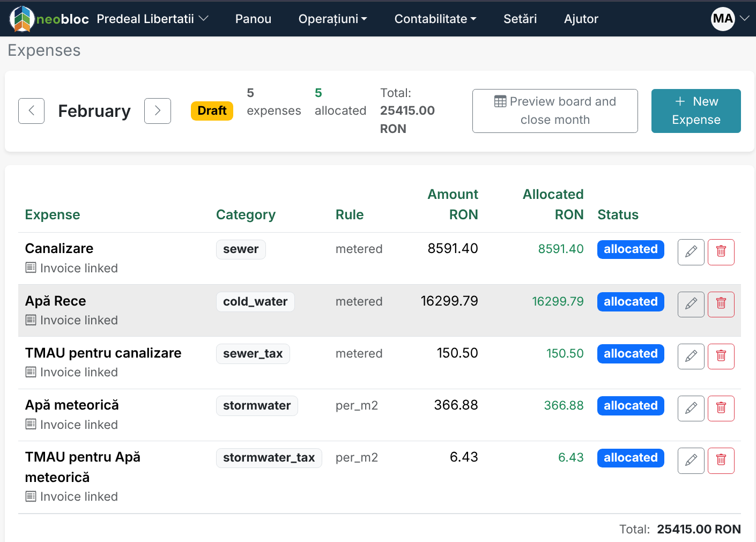This screenshot has width=756, height=542.
Task: Click Preview board and close month
Action: (555, 111)
